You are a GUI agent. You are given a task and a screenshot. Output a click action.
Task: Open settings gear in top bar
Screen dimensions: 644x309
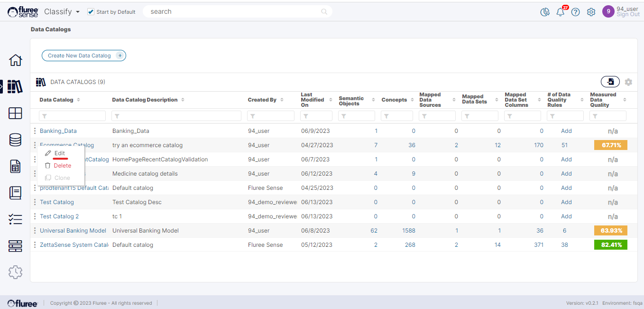[591, 12]
